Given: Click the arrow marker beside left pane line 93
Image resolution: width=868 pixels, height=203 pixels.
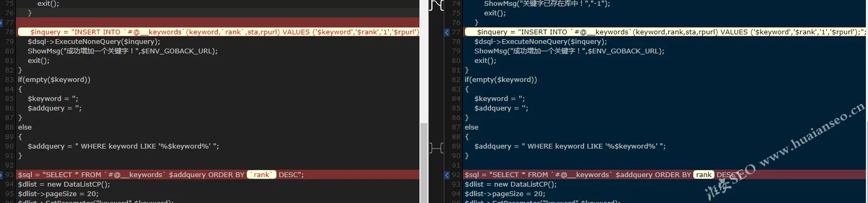Looking at the screenshot, I should [2, 175].
